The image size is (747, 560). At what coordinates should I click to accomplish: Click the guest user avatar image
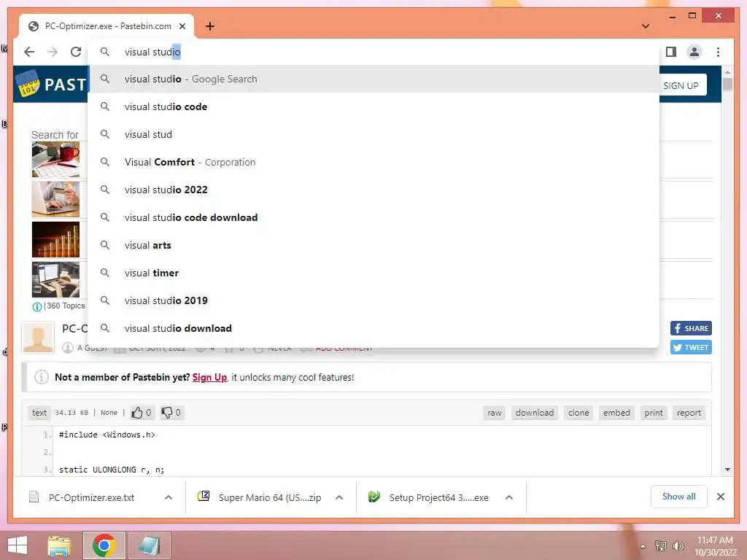coord(38,337)
